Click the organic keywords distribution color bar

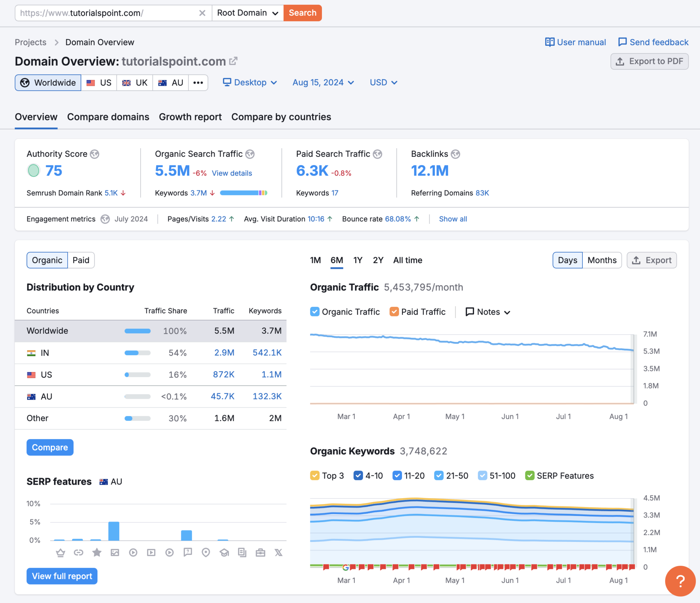(243, 193)
